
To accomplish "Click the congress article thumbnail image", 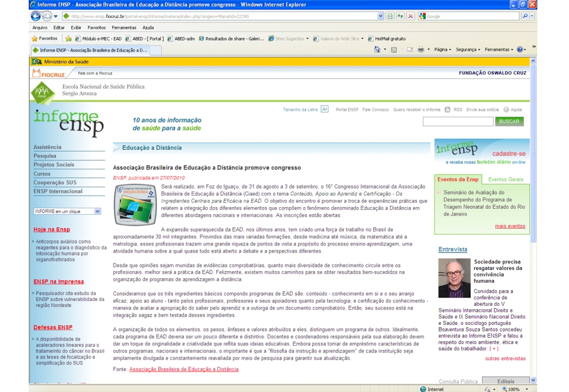I will [135, 205].
